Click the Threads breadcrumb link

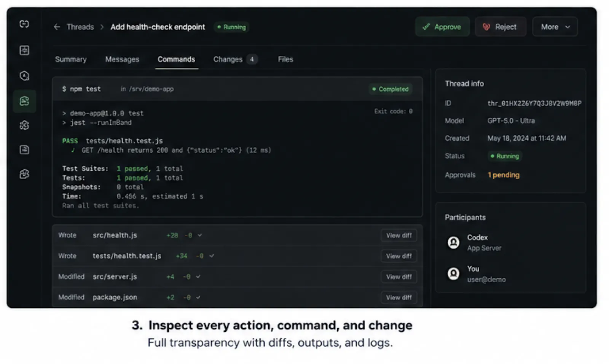click(80, 27)
